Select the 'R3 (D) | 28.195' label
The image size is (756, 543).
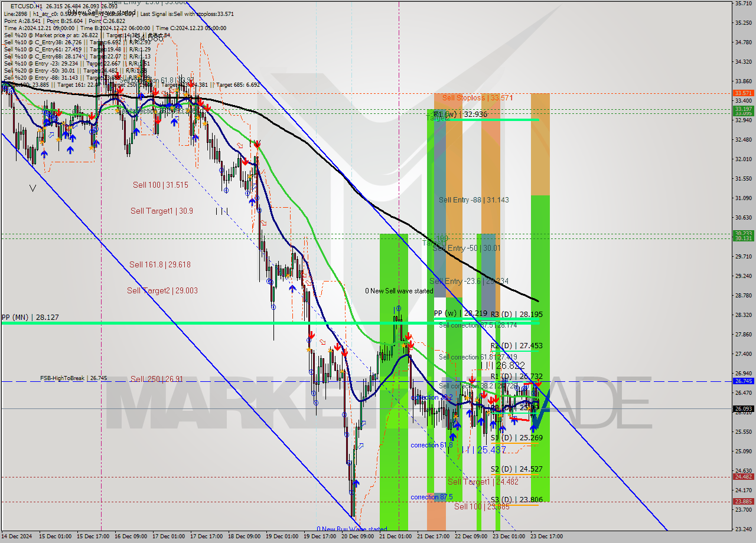(x=517, y=314)
